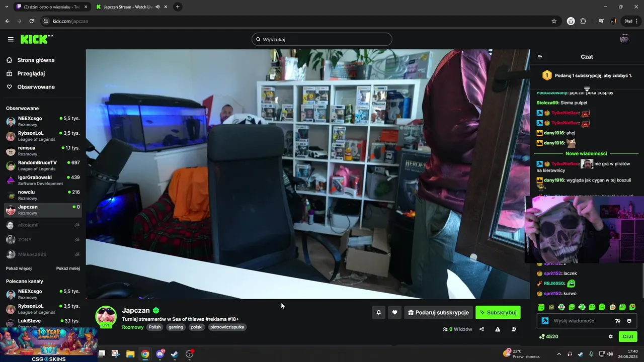Select the gaming tag
The height and width of the screenshot is (362, 644).
[176, 327]
